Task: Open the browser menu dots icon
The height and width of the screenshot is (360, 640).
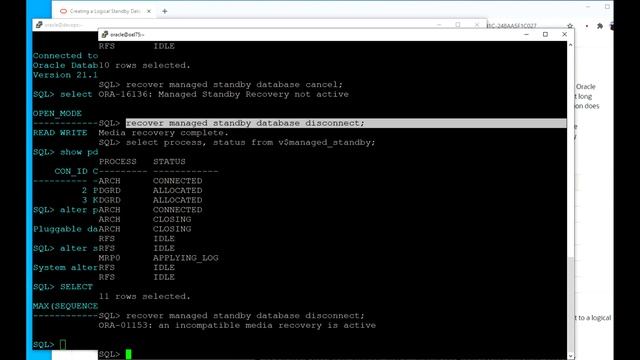Action: point(587,26)
